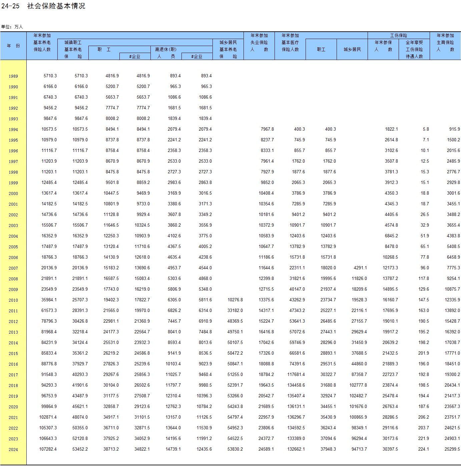The height and width of the screenshot is (476, 461).
Task: Select the cell showing 10276.8
Action: coord(235,300)
